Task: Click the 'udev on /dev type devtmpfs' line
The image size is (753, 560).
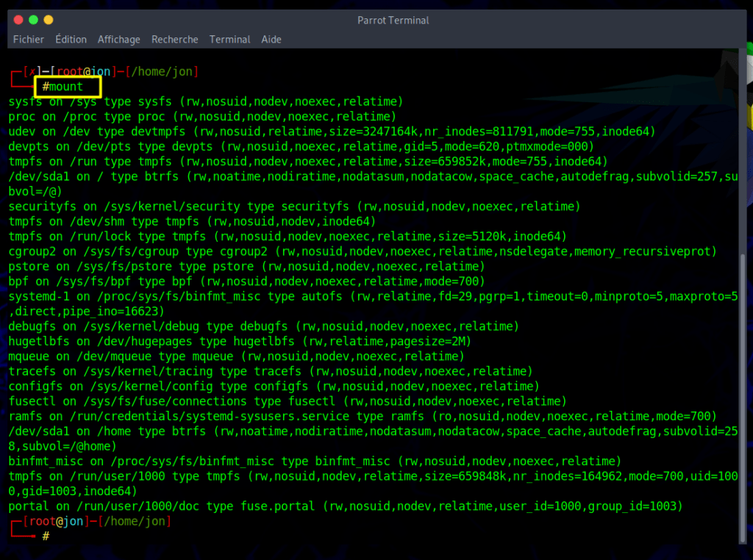Action: coord(332,132)
